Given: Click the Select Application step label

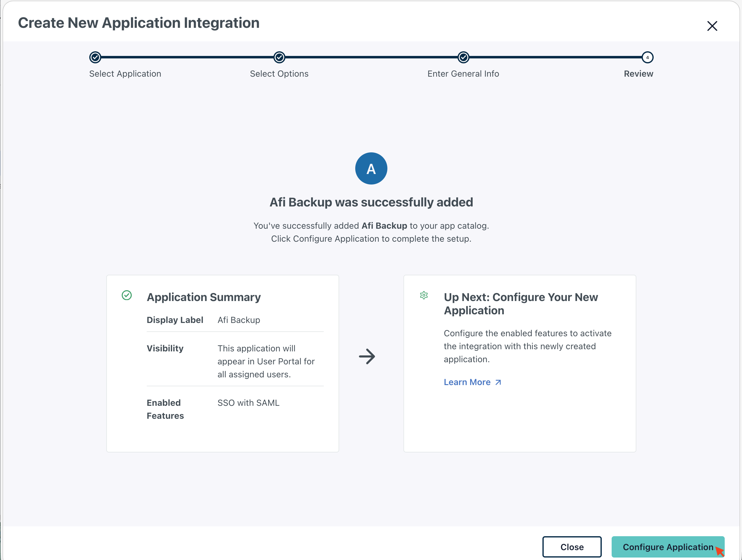Looking at the screenshot, I should tap(125, 74).
